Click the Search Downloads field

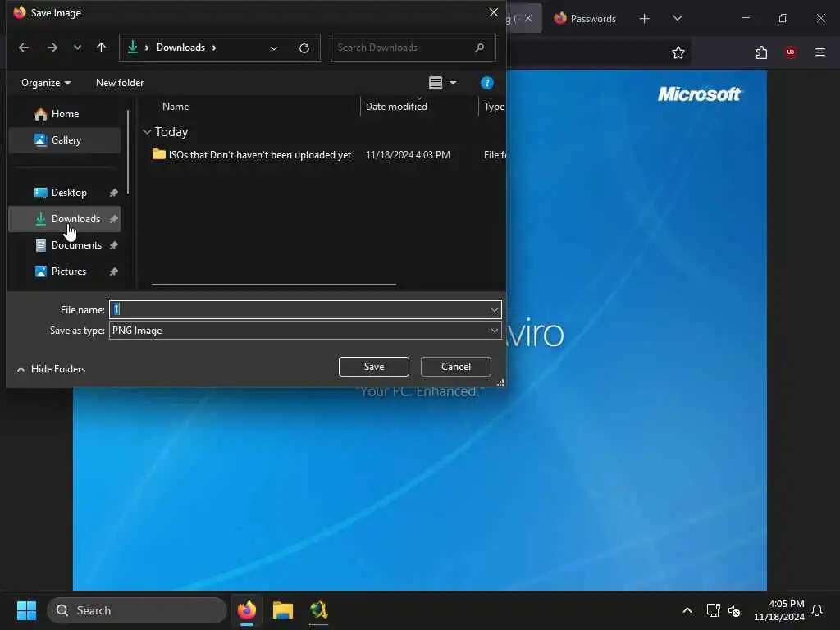413,48
